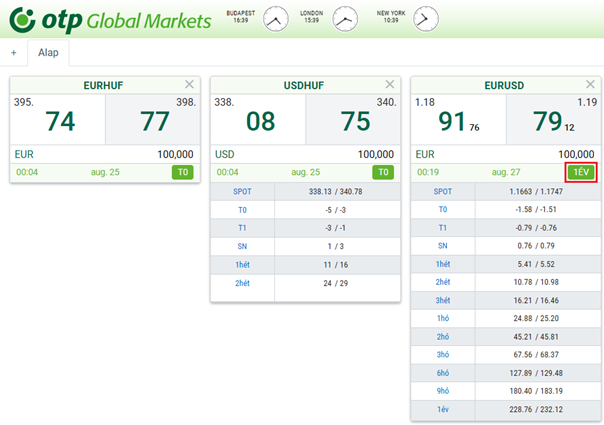Screen dimensions: 604x425
Task: Click the London clock icon
Action: 345,19
